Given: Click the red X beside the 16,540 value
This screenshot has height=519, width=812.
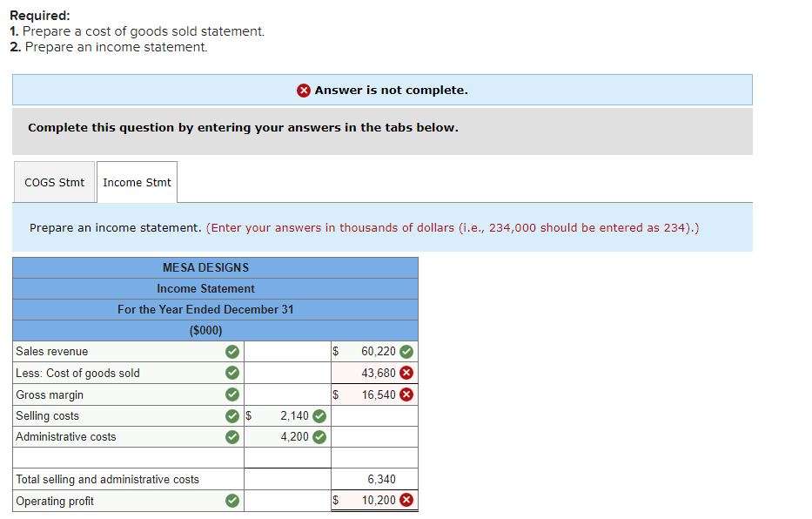Looking at the screenshot, I should (x=406, y=394).
